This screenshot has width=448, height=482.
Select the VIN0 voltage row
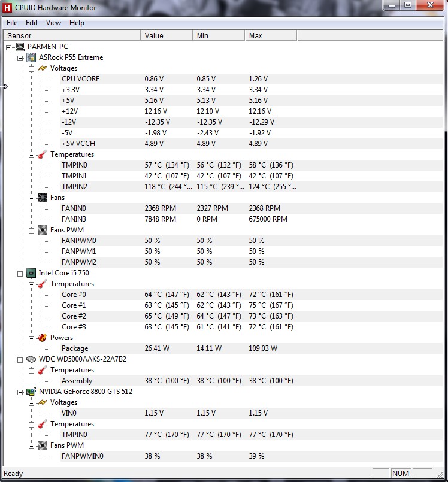tap(252, 413)
